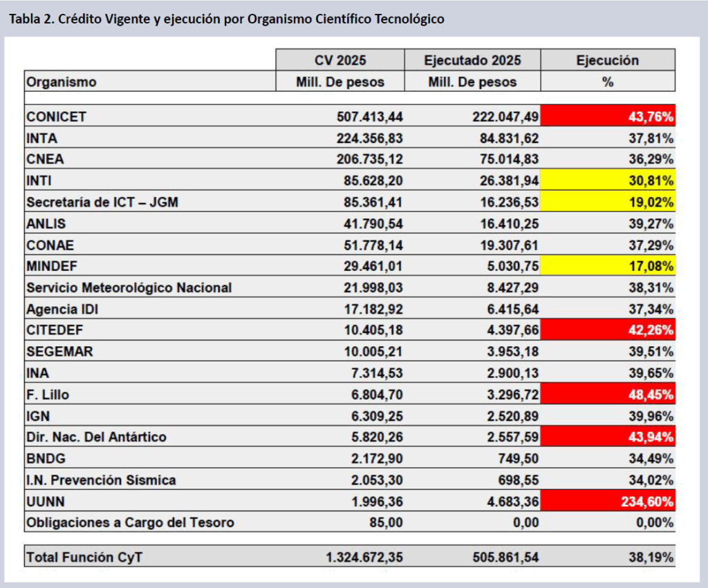The width and height of the screenshot is (708, 588).
Task: Click the 'Dir. Nac. Del Antártico' label
Action: pyautogui.click(x=96, y=437)
